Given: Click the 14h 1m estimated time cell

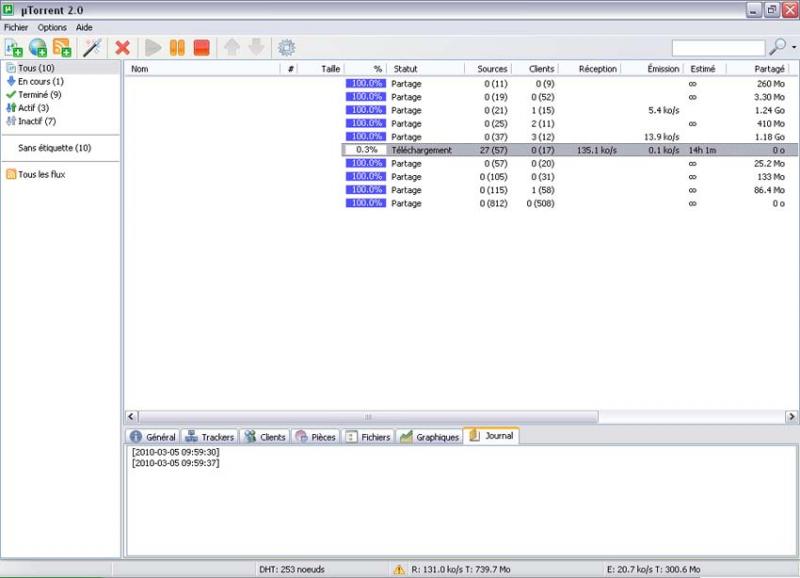Looking at the screenshot, I should tap(702, 150).
